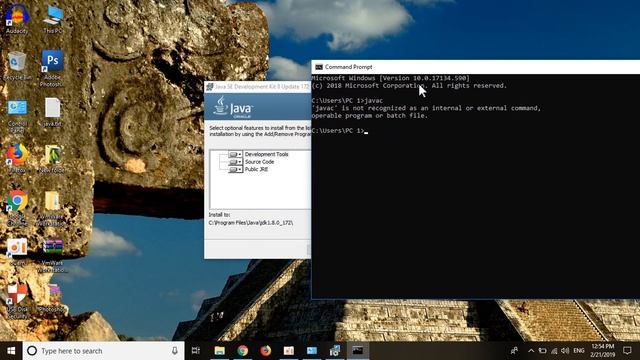Viewport: 640px width, 360px height.
Task: Open the Source Code feature dropdown
Action: tap(236, 162)
